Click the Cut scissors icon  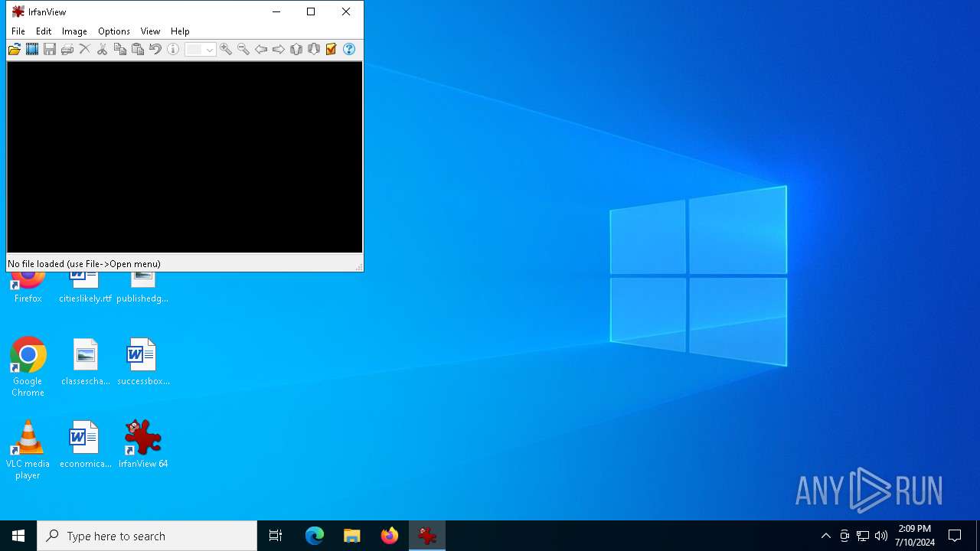[102, 49]
